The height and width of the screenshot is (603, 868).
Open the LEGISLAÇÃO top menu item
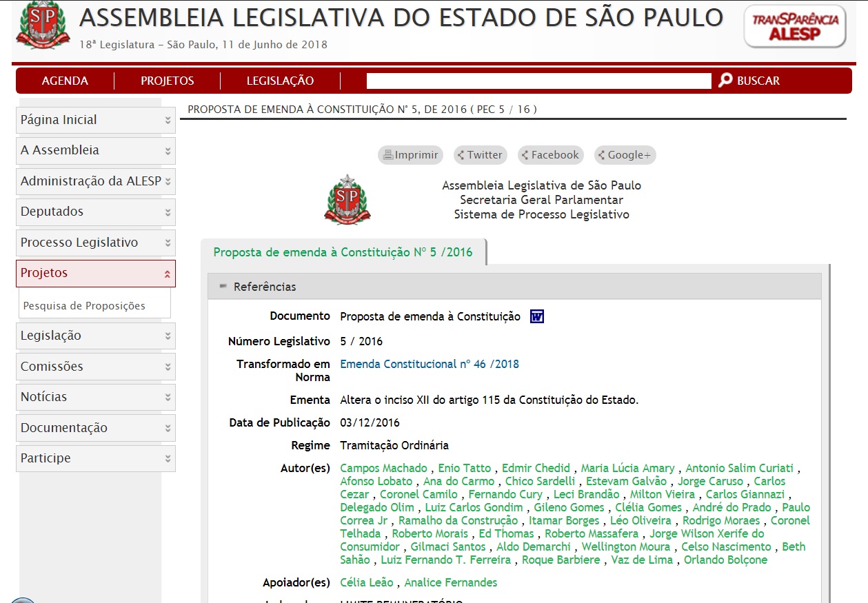click(x=280, y=81)
